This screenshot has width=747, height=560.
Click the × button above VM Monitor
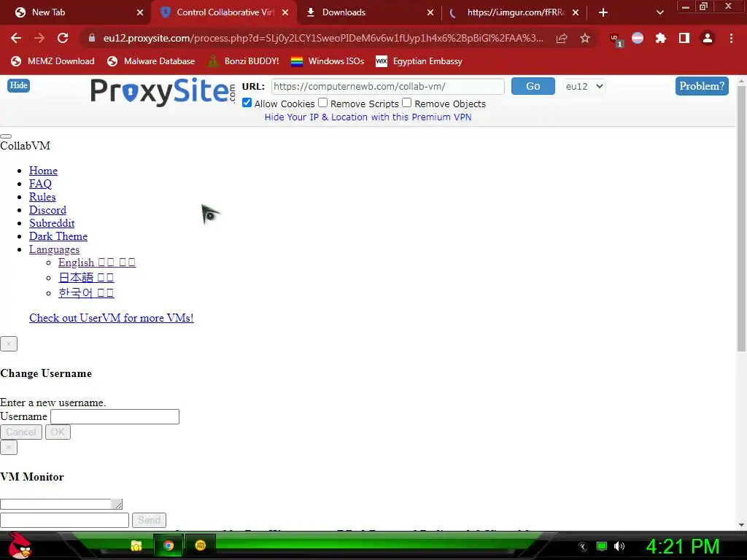pos(9,447)
